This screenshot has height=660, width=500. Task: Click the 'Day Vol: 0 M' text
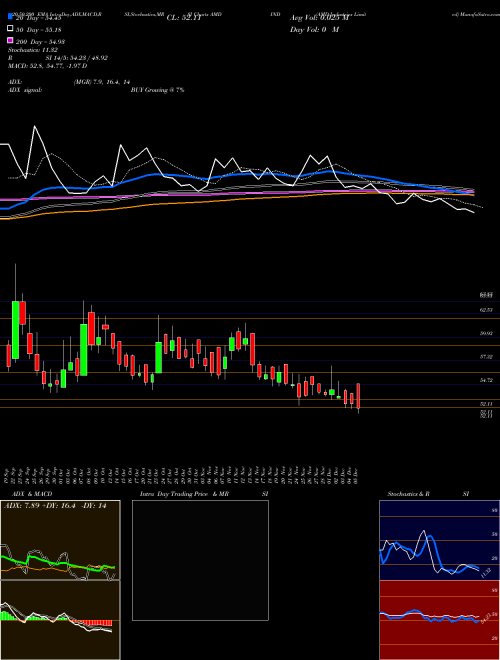click(x=314, y=30)
